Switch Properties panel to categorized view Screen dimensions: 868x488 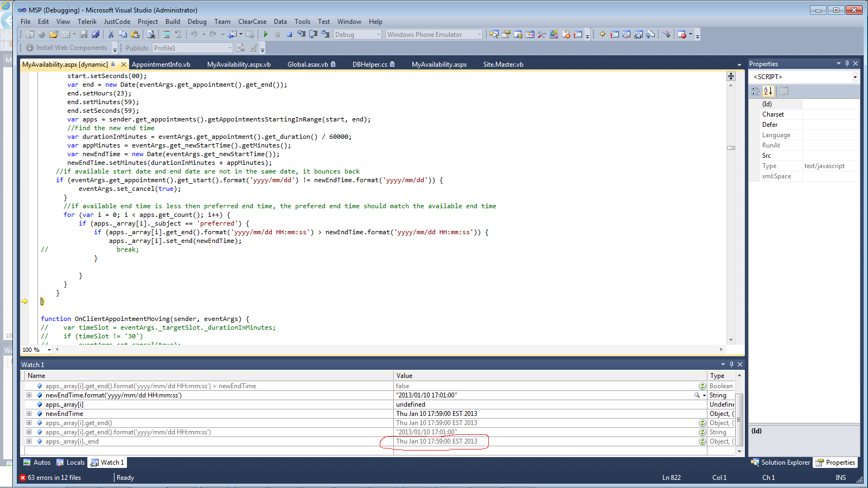[756, 91]
